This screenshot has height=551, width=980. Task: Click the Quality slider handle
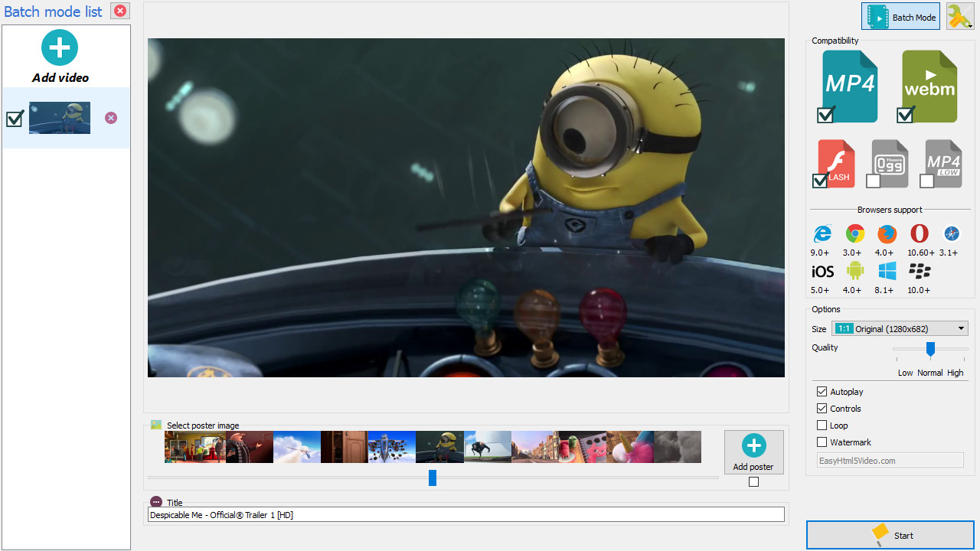pyautogui.click(x=930, y=349)
